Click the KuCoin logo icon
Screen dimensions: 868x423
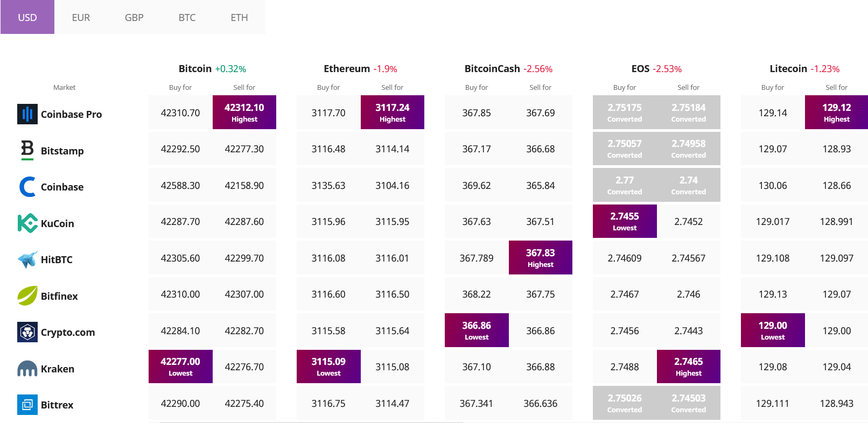27,223
